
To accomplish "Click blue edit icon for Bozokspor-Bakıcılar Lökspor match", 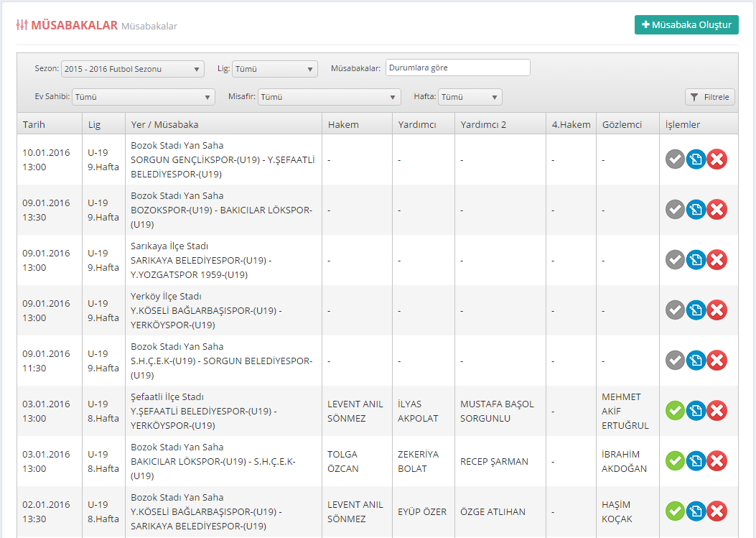I will (x=696, y=210).
